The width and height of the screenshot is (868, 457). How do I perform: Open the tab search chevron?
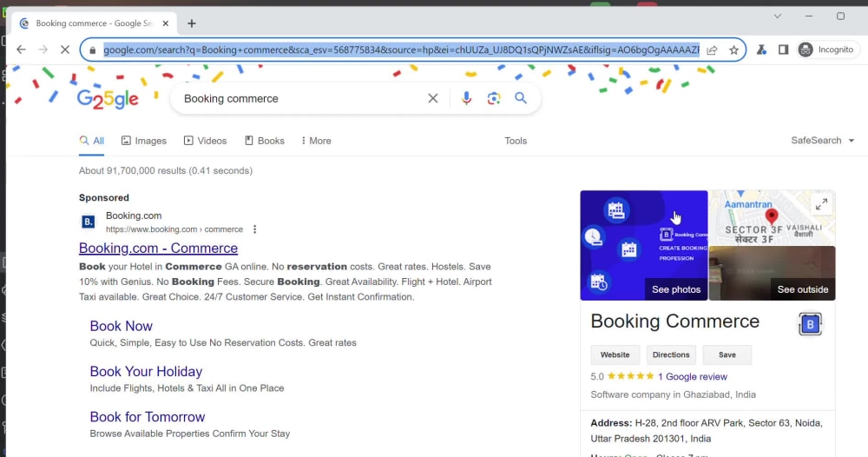click(x=777, y=16)
